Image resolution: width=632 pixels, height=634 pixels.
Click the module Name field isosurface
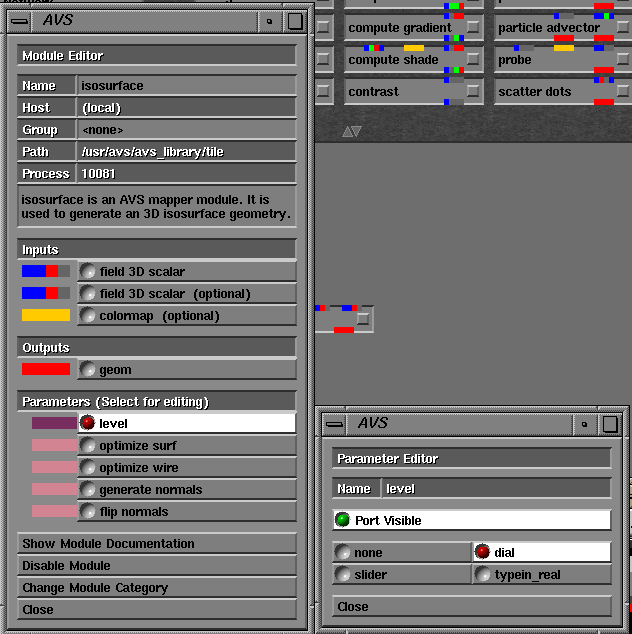(186, 85)
